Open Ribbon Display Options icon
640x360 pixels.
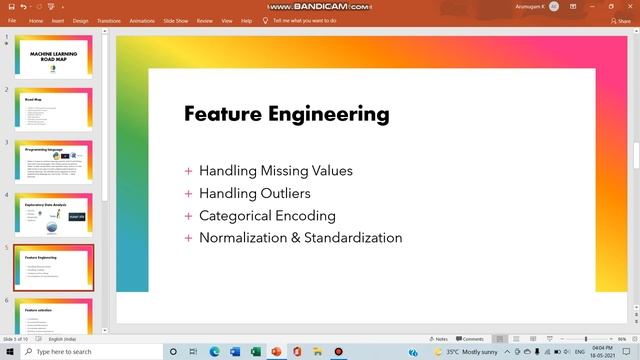573,7
